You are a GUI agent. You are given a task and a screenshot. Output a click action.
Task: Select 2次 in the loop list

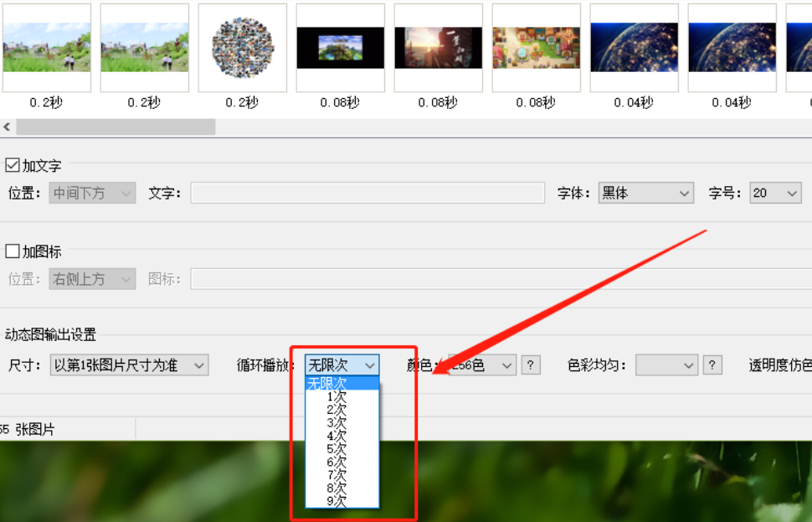click(x=342, y=410)
